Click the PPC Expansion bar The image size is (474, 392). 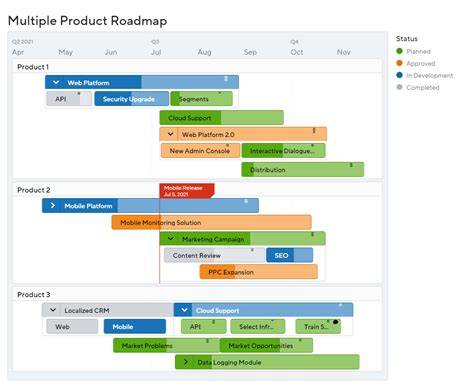pyautogui.click(x=259, y=272)
